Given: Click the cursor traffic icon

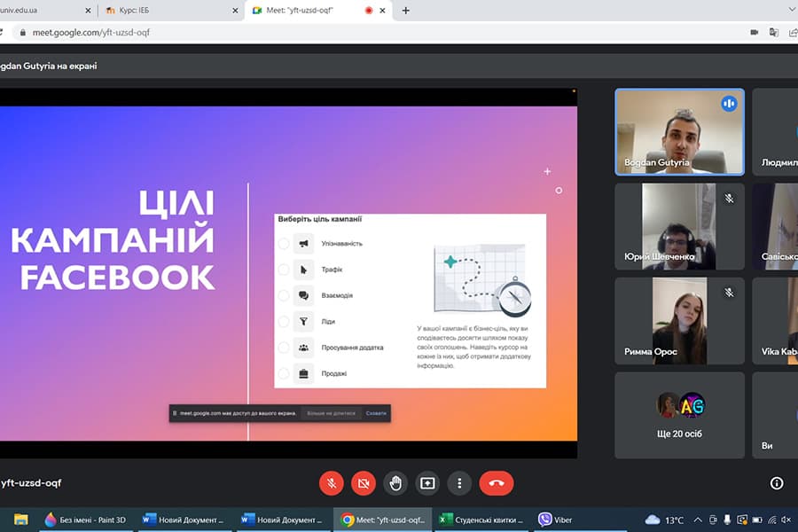Looking at the screenshot, I should (303, 270).
